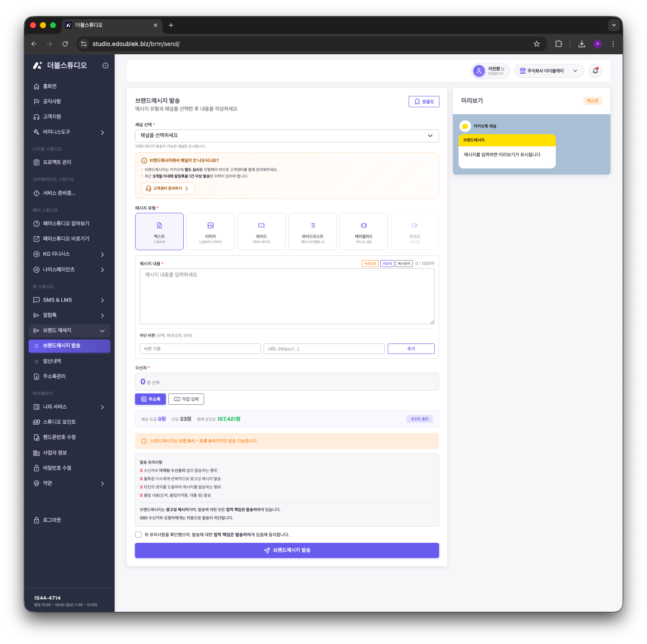647x644 pixels.
Task: Click the 템플릿 button
Action: 424,102
